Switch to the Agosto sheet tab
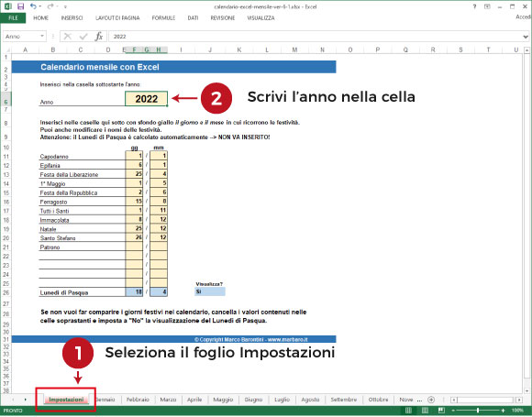This screenshot has height=417, width=532. pos(310,400)
